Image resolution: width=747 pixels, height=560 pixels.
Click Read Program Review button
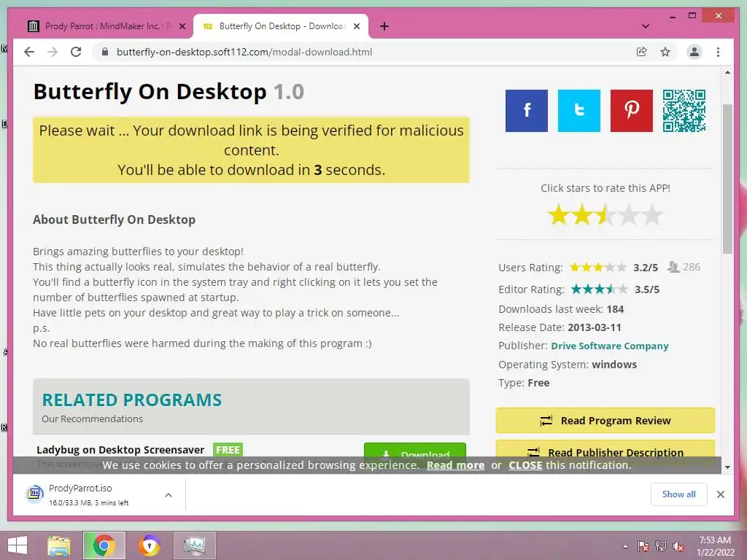pyautogui.click(x=605, y=421)
